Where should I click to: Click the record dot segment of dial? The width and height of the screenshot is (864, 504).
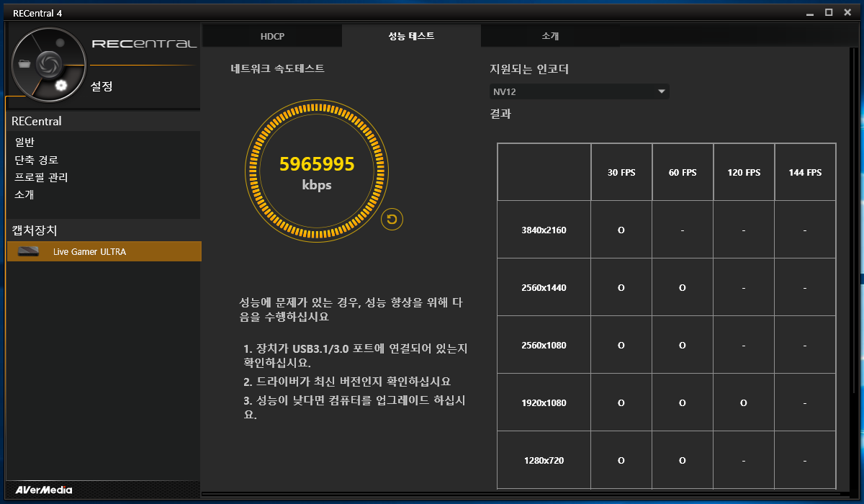tap(61, 42)
